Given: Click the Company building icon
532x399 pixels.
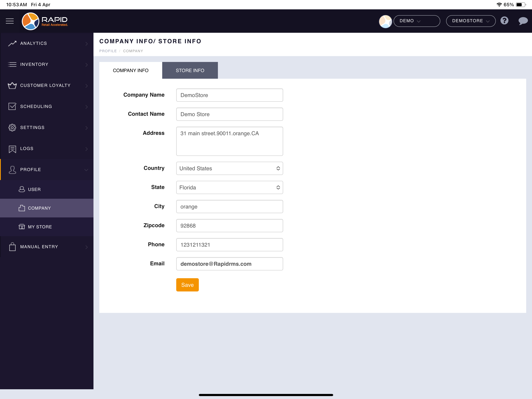Looking at the screenshot, I should pyautogui.click(x=22, y=208).
